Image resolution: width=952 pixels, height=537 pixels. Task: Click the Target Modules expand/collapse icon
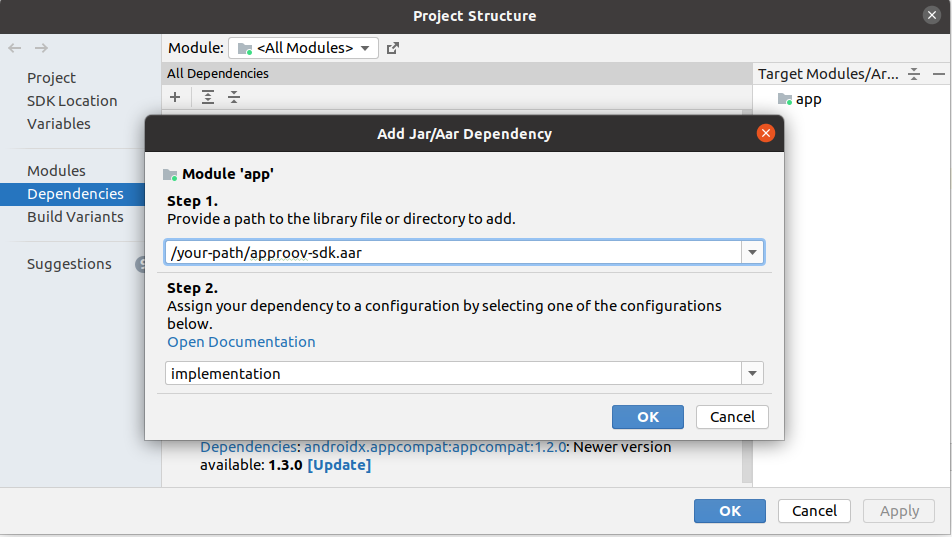click(914, 74)
